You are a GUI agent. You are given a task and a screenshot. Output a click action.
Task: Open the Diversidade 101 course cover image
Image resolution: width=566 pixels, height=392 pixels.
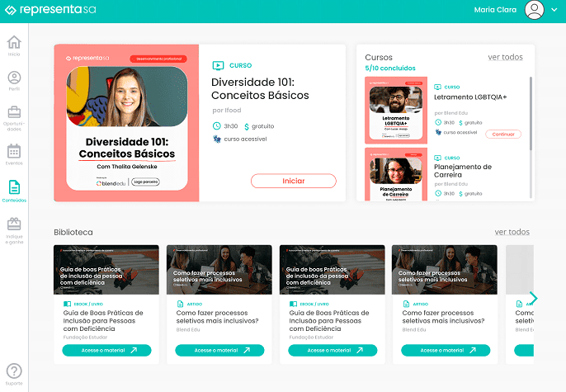point(126,123)
